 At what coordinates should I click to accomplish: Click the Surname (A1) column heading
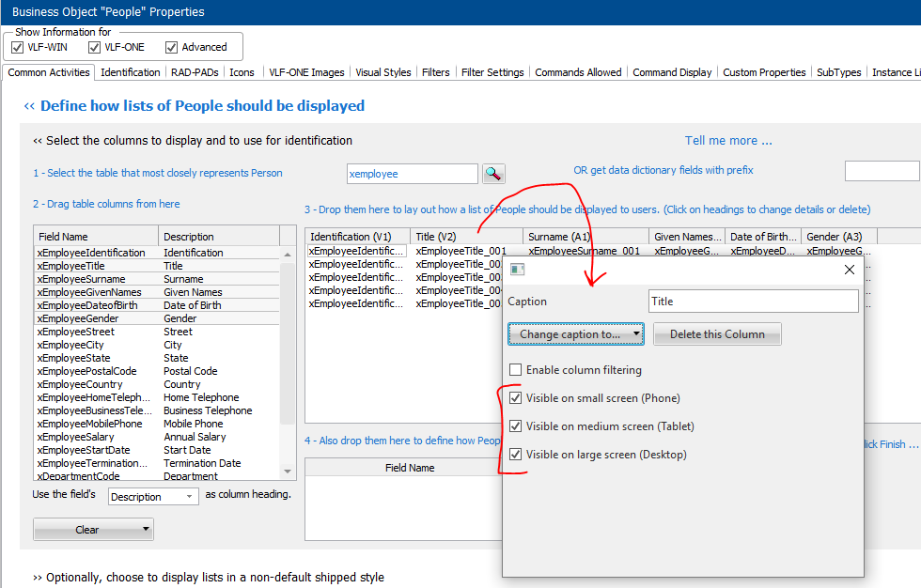coord(585,237)
